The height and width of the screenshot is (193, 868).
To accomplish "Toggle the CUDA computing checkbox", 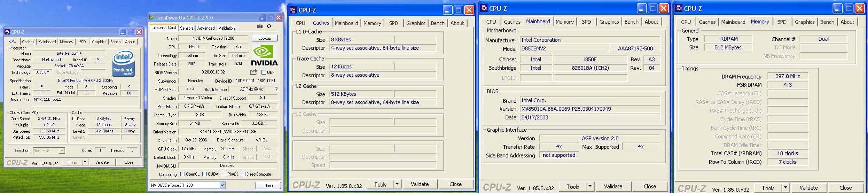I will [x=204, y=174].
